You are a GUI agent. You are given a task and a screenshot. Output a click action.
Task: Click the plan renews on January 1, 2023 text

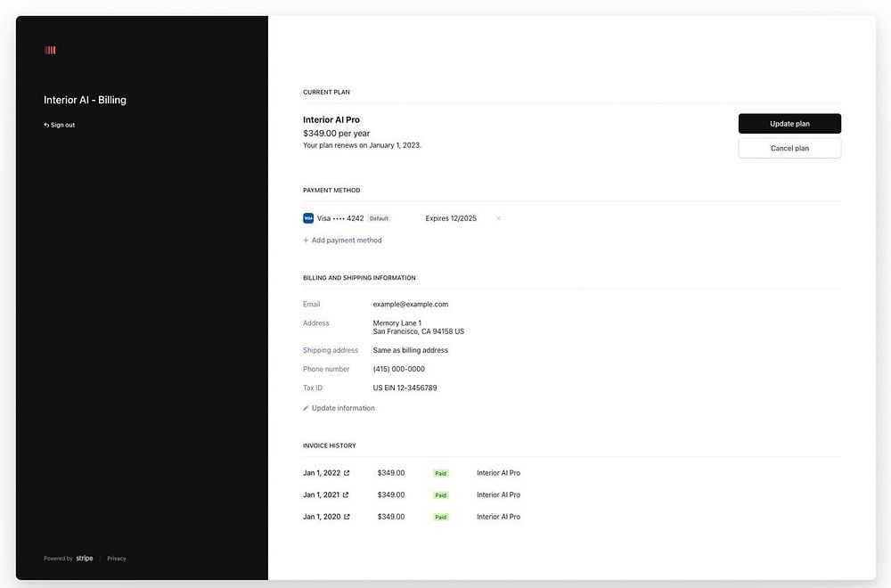click(362, 145)
